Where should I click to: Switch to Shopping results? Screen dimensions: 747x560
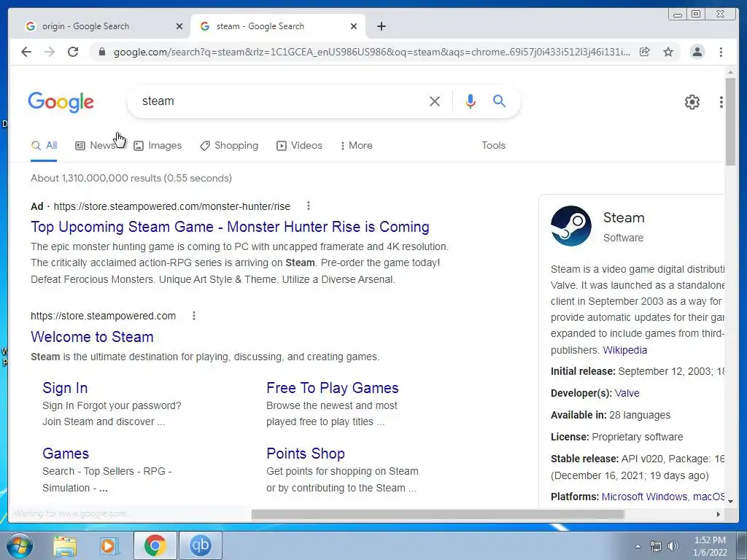[x=229, y=145]
